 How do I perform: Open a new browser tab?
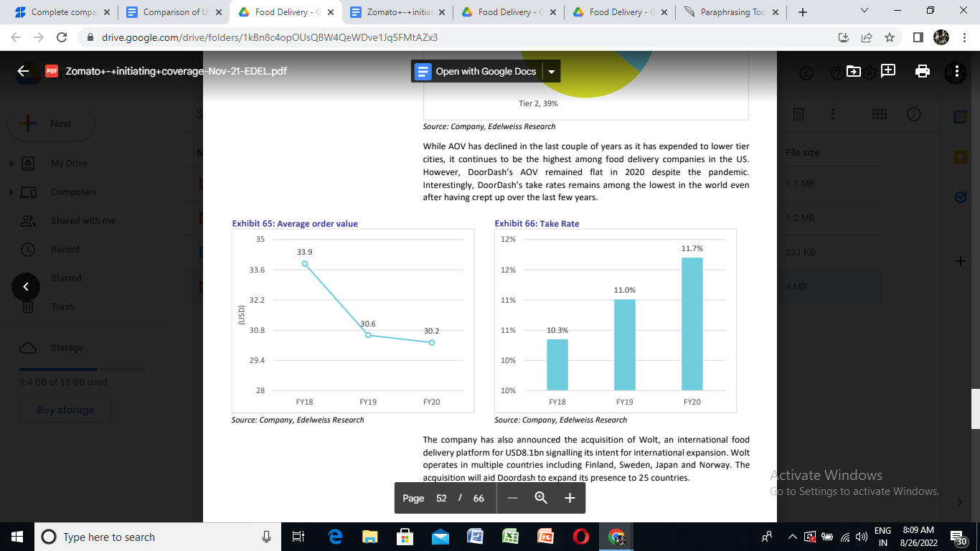pos(803,12)
